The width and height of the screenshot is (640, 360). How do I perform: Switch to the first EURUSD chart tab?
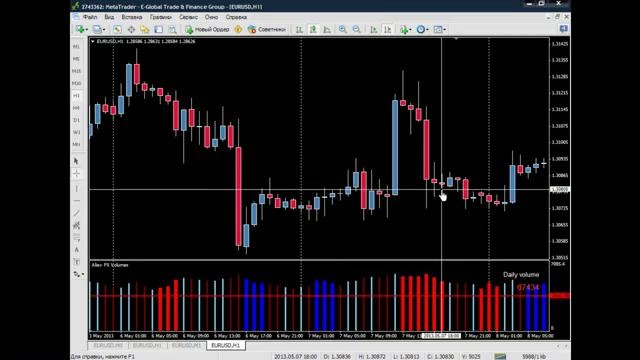(x=108, y=345)
